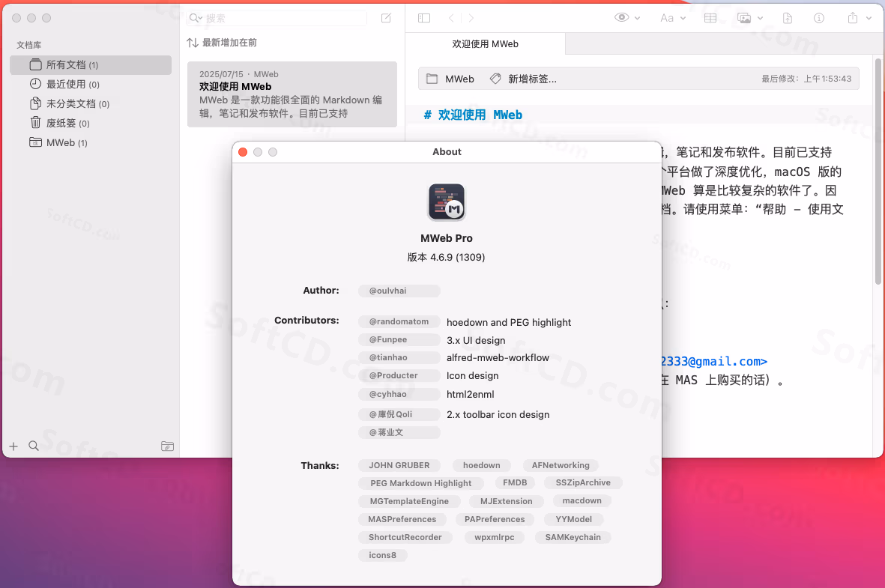Open the 废纸篓 trash in the sidebar
The width and height of the screenshot is (885, 588).
point(91,123)
